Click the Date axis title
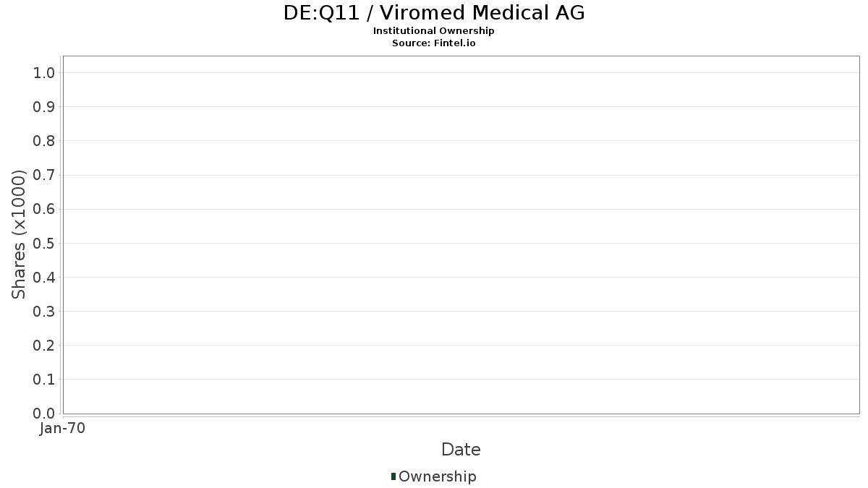This screenshot has height=488, width=868. 461,450
